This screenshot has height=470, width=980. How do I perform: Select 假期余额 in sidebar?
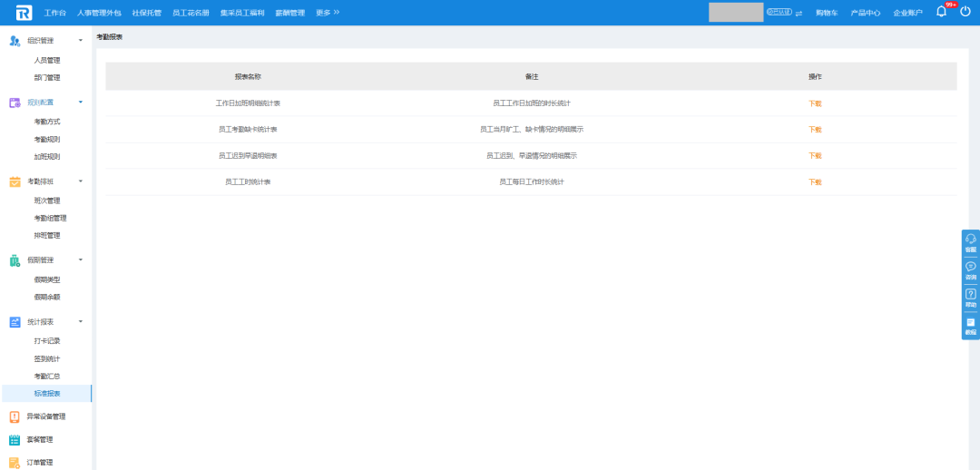(47, 297)
